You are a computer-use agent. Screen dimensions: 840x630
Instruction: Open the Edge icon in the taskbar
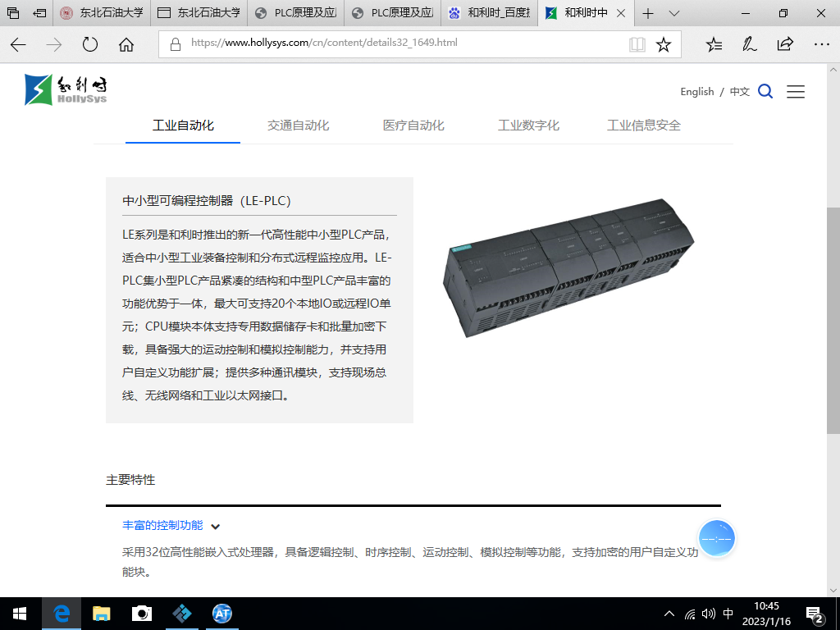coord(62,614)
